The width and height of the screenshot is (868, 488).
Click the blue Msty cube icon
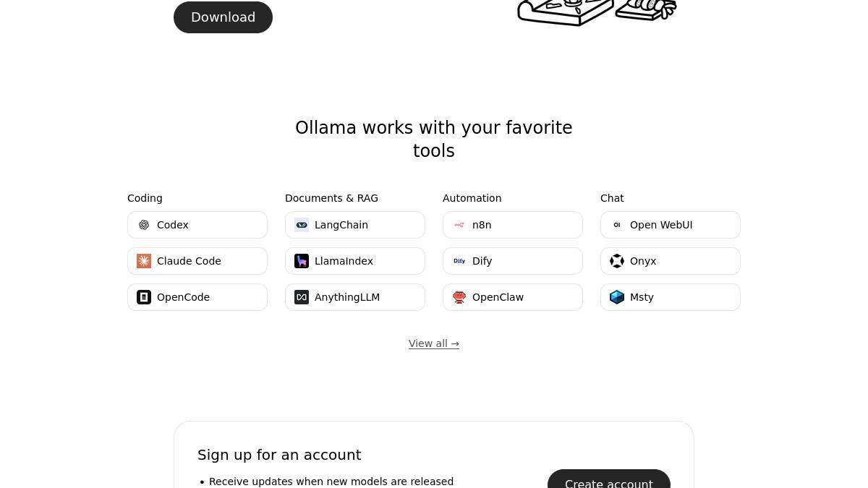(617, 297)
